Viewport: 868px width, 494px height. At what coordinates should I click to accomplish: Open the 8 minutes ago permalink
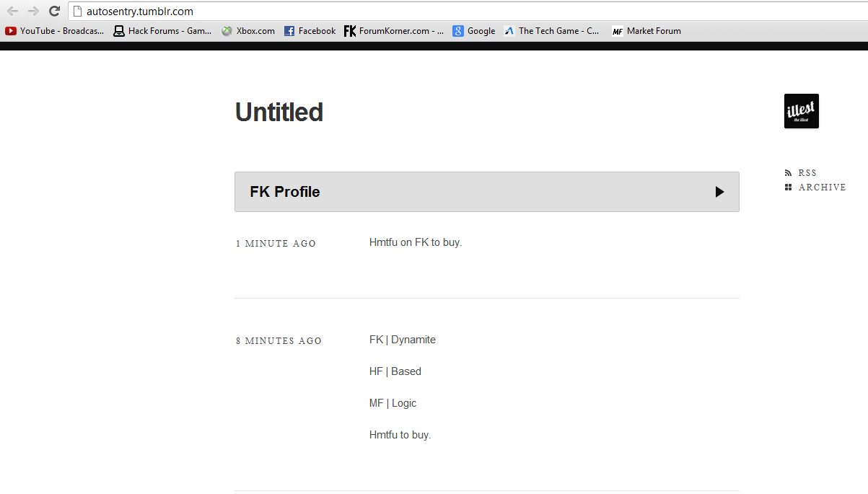click(279, 341)
